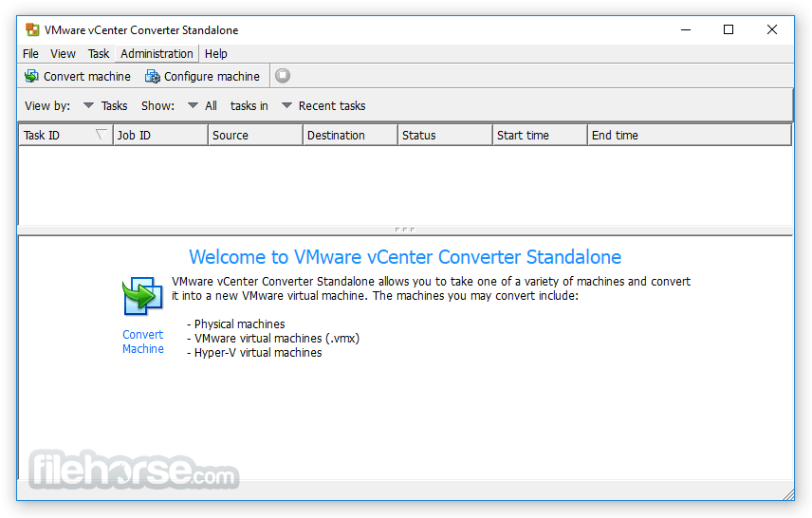Open the Administration menu
Viewport: 812px width, 518px height.
coord(157,54)
